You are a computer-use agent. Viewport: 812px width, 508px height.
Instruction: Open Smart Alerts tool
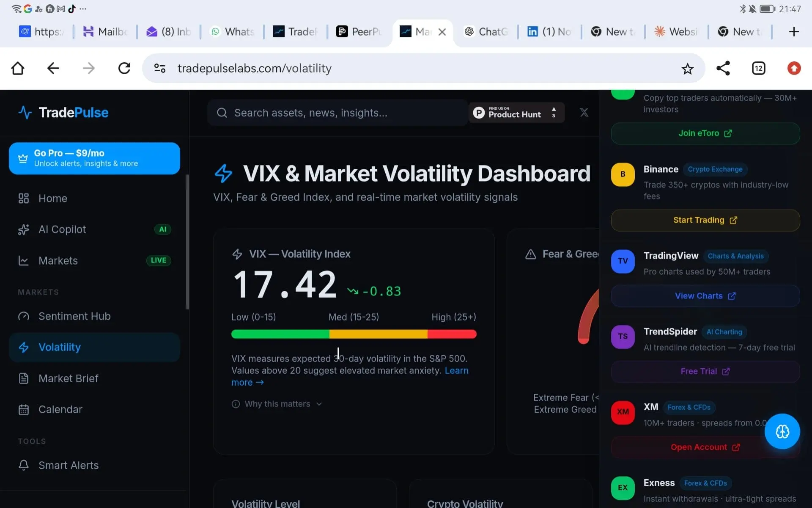(94, 466)
